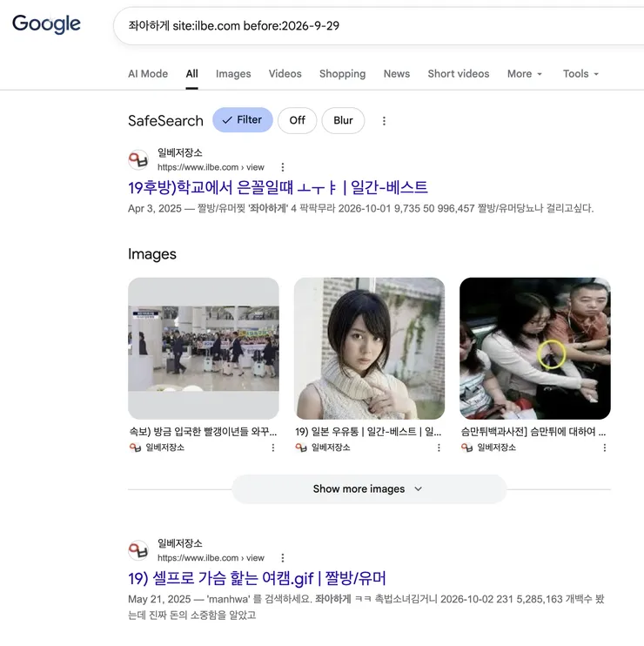This screenshot has width=644, height=646.
Task: Turn SafeSearch Off
Action: click(297, 120)
